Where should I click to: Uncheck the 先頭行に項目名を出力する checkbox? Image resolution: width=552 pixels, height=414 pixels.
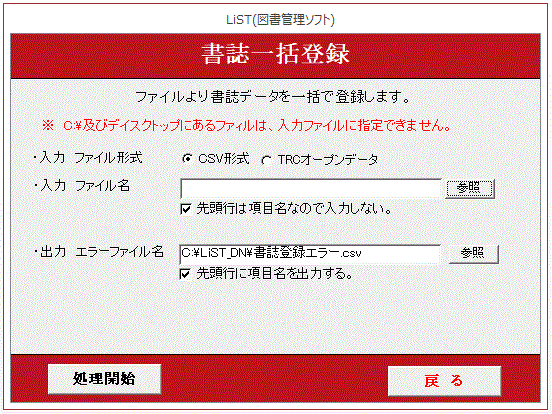185,274
